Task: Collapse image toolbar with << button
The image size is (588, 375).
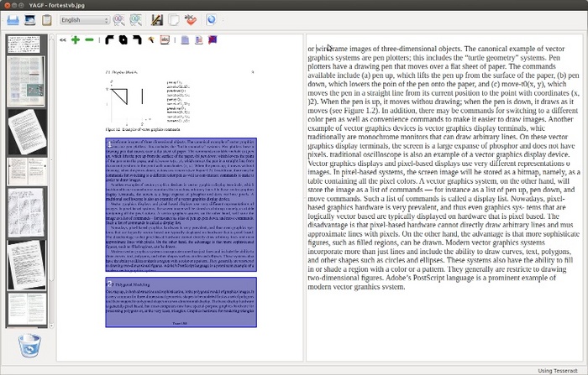Action: point(63,39)
